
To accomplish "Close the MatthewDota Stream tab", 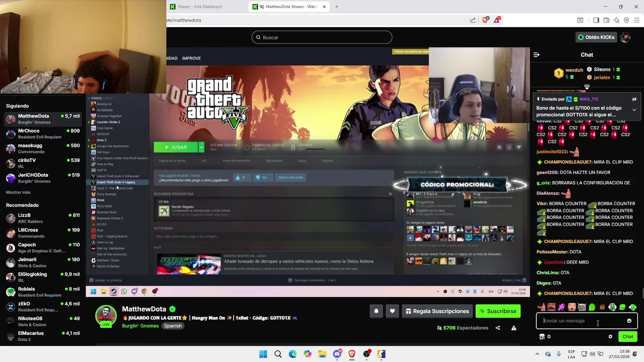I will (324, 7).
